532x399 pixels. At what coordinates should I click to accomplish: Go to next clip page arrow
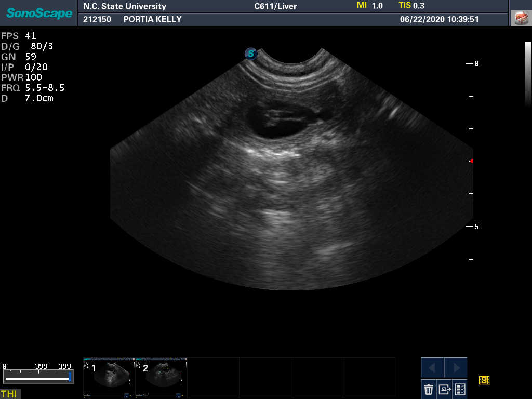tap(456, 368)
